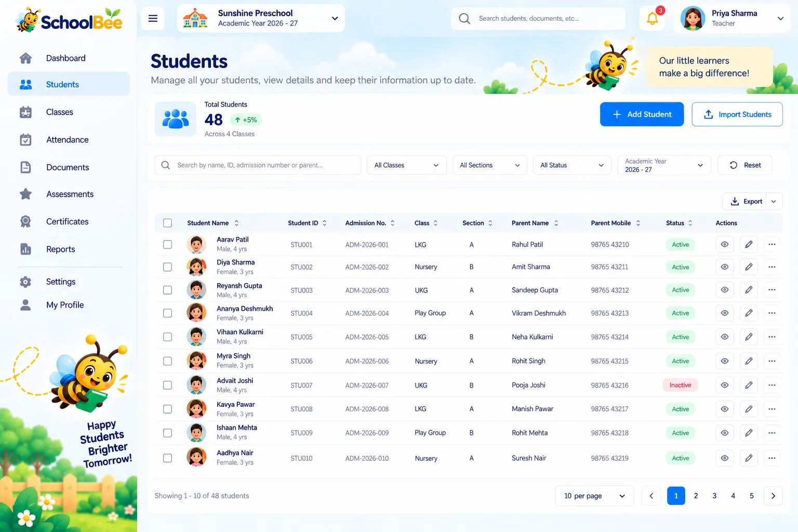Open more actions for Ananya Deshmukh
The width and height of the screenshot is (798, 532).
tap(772, 313)
